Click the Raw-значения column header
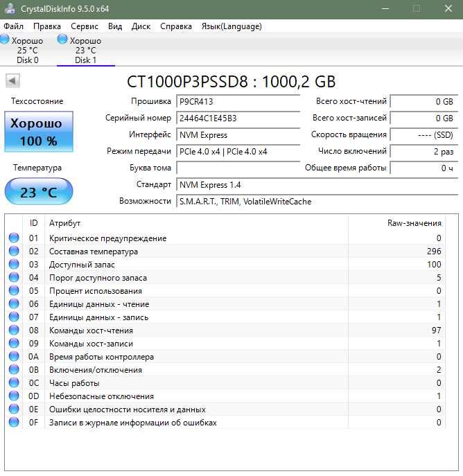 pyautogui.click(x=396, y=223)
